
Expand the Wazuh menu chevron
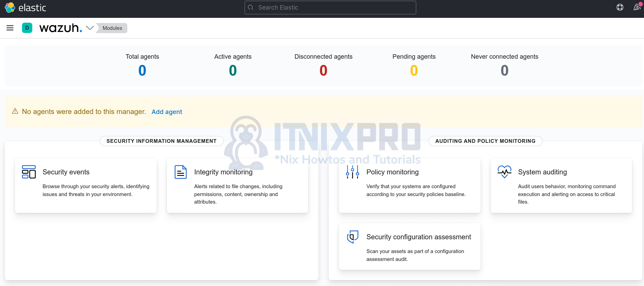pyautogui.click(x=90, y=28)
